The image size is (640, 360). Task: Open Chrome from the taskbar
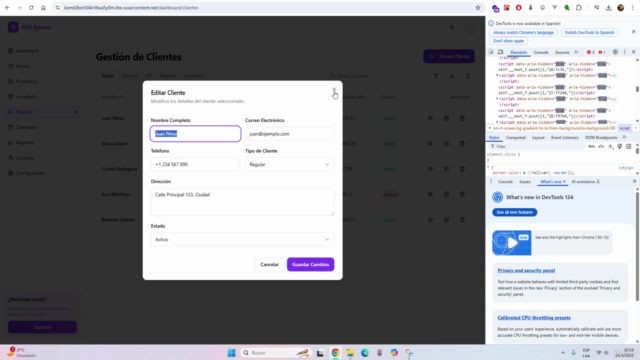(x=335, y=353)
